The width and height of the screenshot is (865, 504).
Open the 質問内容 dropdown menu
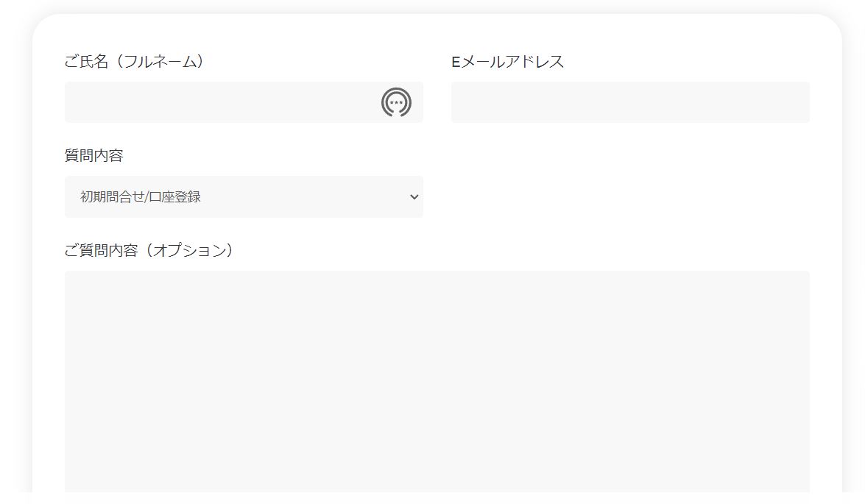coord(244,196)
